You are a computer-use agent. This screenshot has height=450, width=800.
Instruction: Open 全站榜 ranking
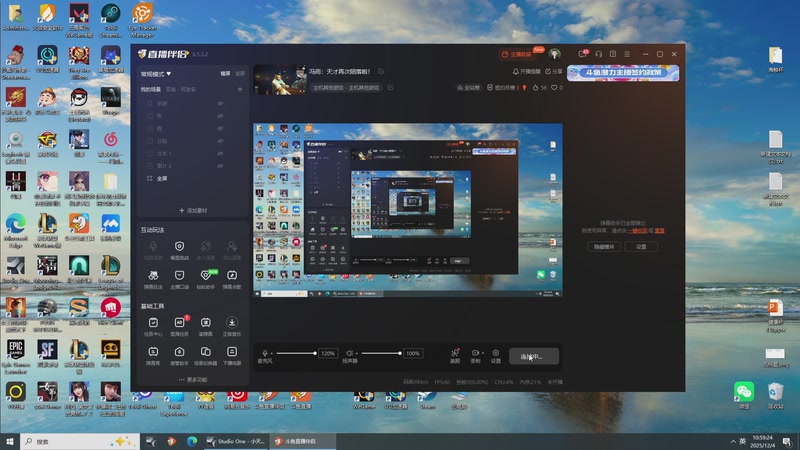click(x=468, y=88)
